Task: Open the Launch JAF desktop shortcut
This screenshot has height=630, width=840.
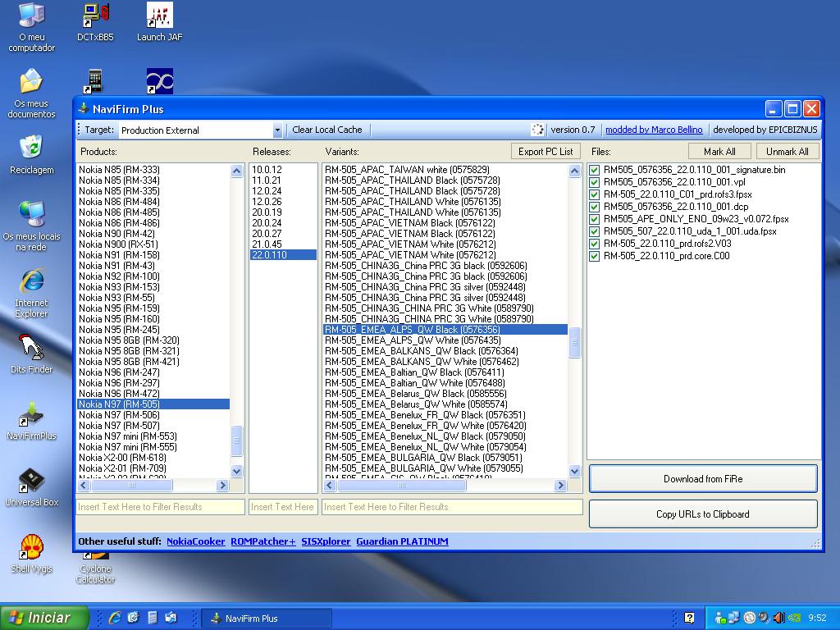Action: click(160, 22)
